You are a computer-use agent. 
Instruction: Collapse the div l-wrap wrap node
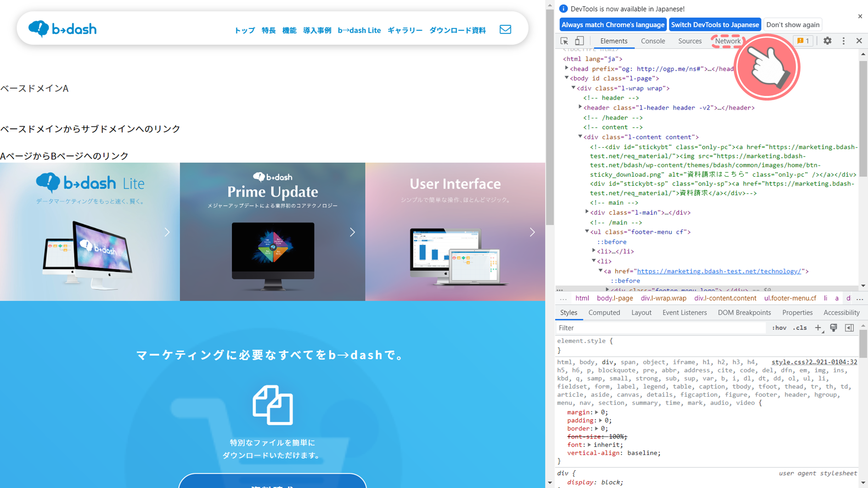click(x=574, y=88)
